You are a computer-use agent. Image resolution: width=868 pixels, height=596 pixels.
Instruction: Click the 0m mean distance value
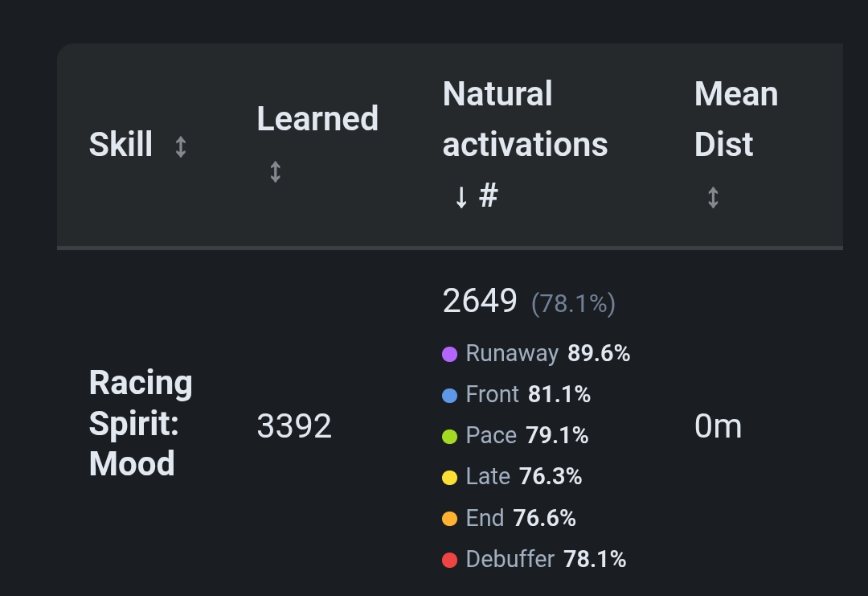click(718, 426)
